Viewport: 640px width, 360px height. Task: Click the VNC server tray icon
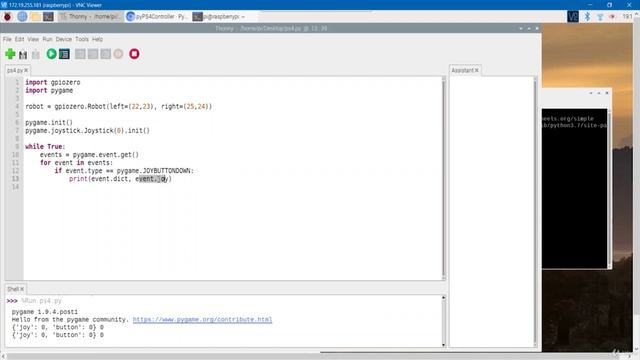coord(573,17)
